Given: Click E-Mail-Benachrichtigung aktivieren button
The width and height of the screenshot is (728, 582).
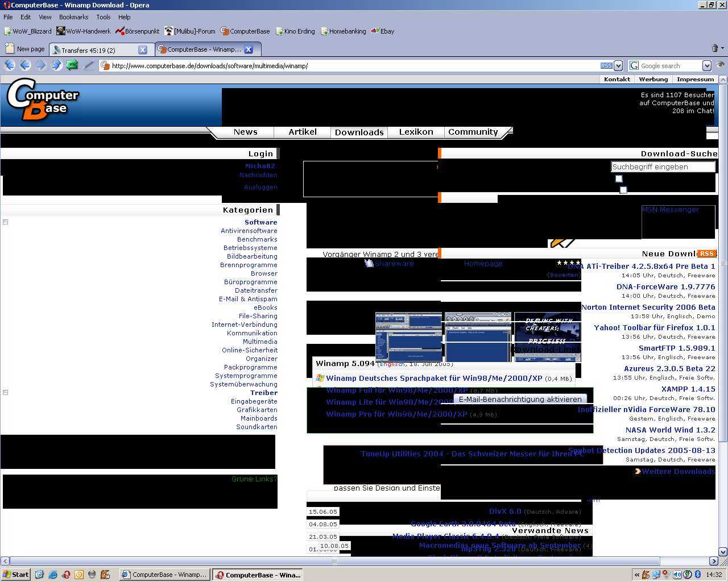Looking at the screenshot, I should pyautogui.click(x=520, y=399).
